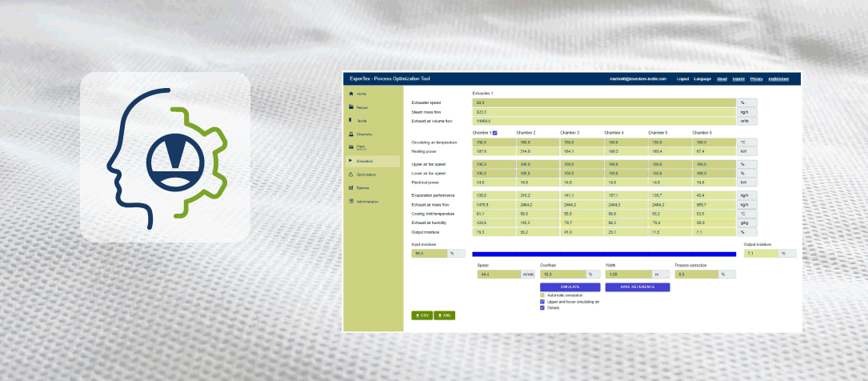
Task: Open the Language menu in header
Action: [702, 79]
